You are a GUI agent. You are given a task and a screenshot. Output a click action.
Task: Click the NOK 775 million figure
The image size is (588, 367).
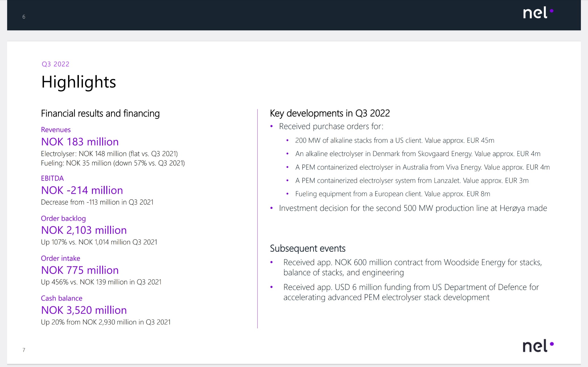click(x=80, y=270)
